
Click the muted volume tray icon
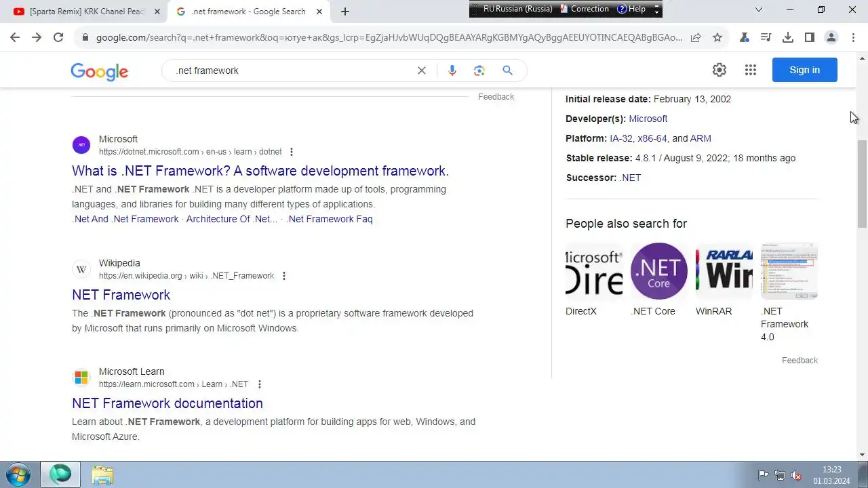pyautogui.click(x=797, y=475)
